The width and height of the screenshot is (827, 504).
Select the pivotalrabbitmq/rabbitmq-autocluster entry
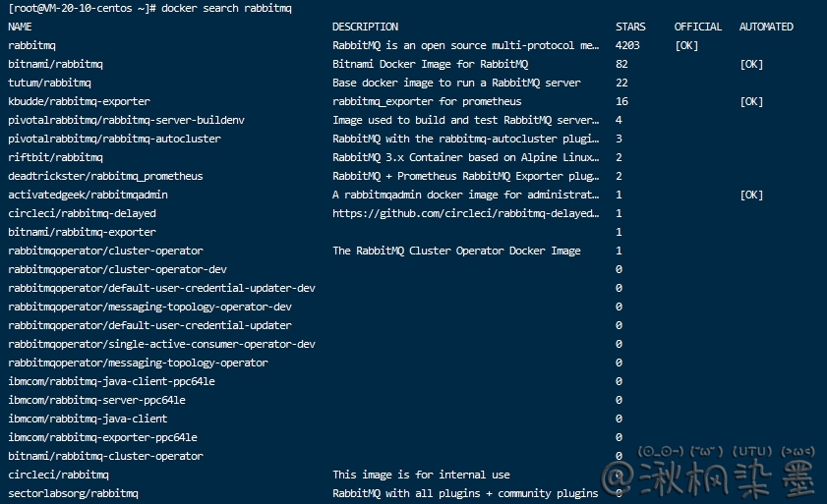click(x=114, y=139)
